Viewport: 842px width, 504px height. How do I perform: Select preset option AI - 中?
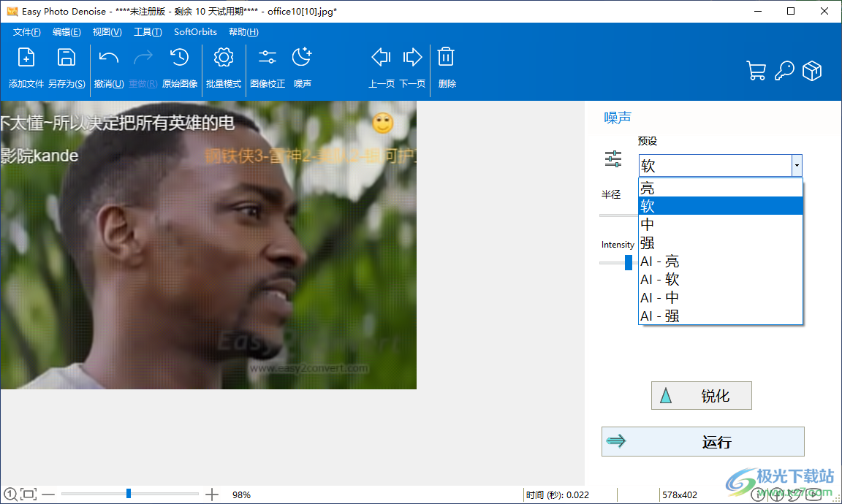coord(720,297)
